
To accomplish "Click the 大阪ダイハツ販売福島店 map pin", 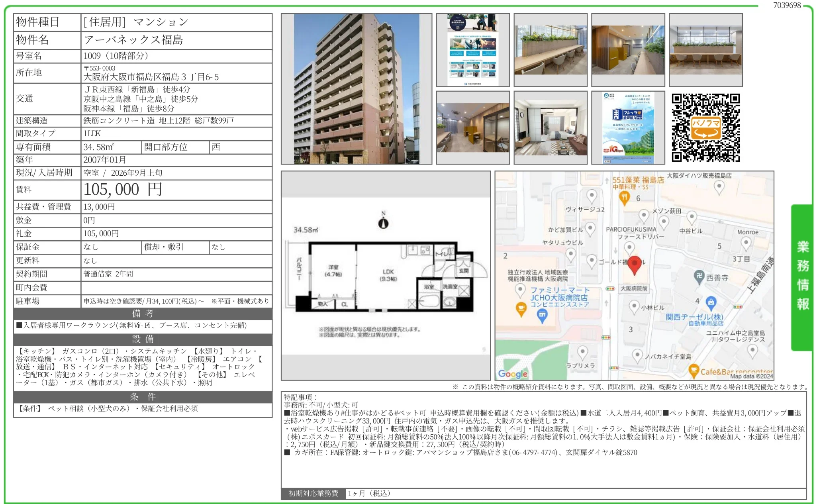I will [719, 187].
